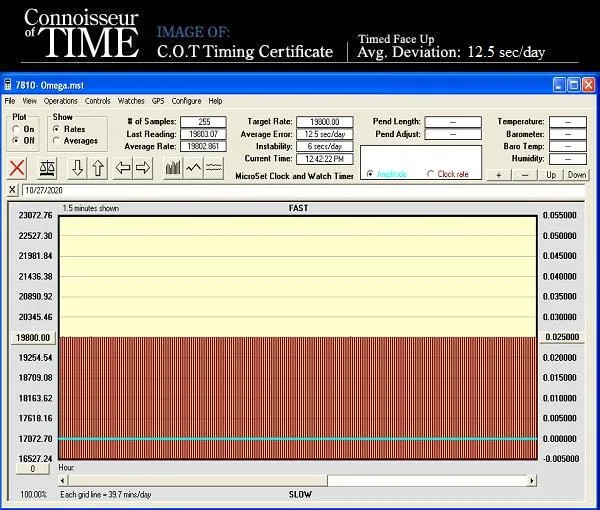Click the red X delete icon
Viewport: 600px width, 510px height.
[x=17, y=168]
